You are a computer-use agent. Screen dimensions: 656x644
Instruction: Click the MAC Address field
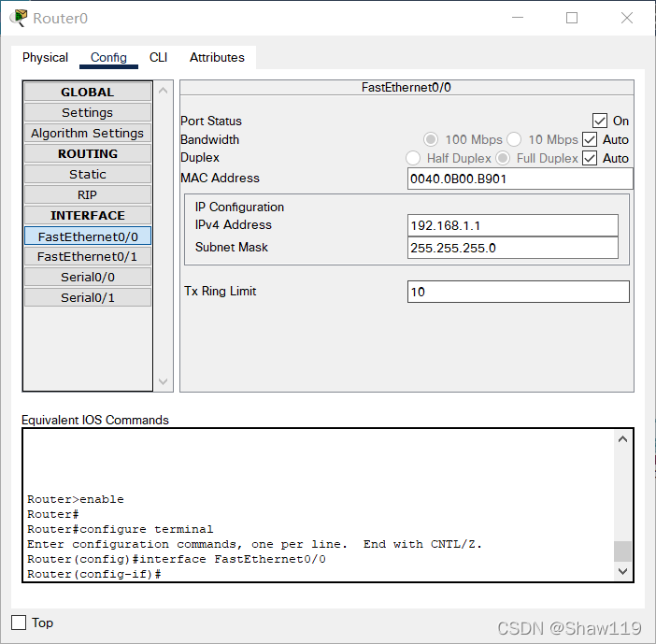(x=520, y=179)
